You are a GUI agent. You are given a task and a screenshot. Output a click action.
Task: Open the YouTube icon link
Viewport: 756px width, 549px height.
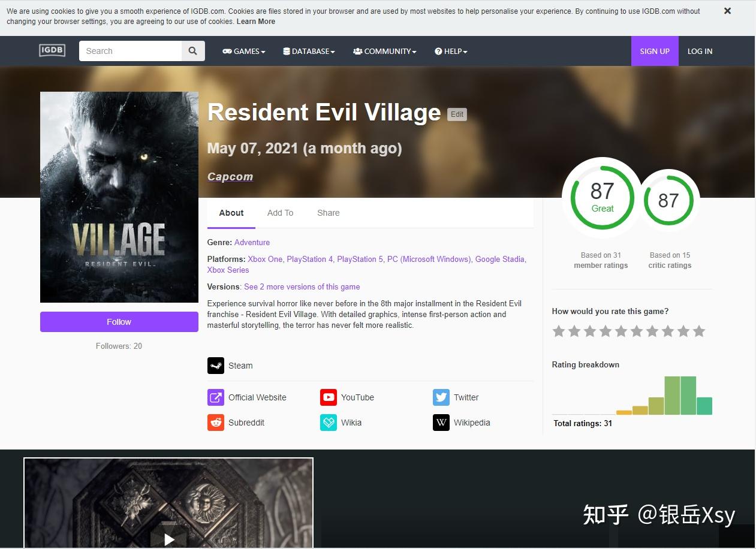point(329,397)
